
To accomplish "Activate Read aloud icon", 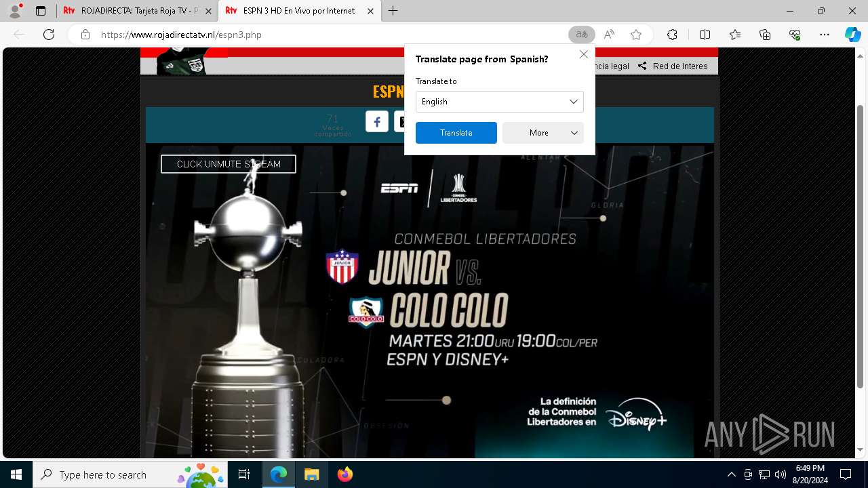I will pos(609,35).
